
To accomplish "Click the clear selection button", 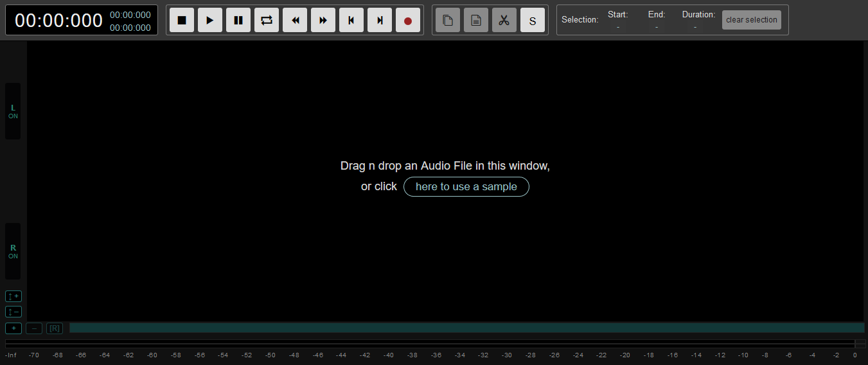I will point(751,20).
